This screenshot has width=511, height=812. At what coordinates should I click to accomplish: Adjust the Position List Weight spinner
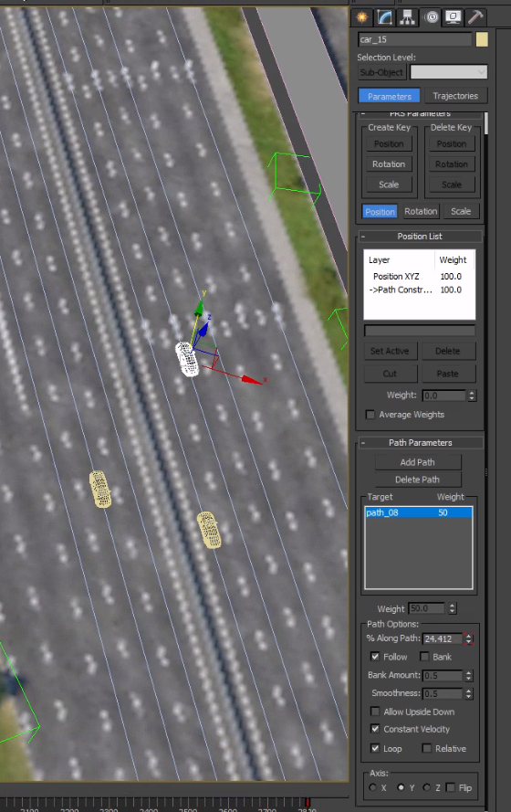pyautogui.click(x=472, y=395)
